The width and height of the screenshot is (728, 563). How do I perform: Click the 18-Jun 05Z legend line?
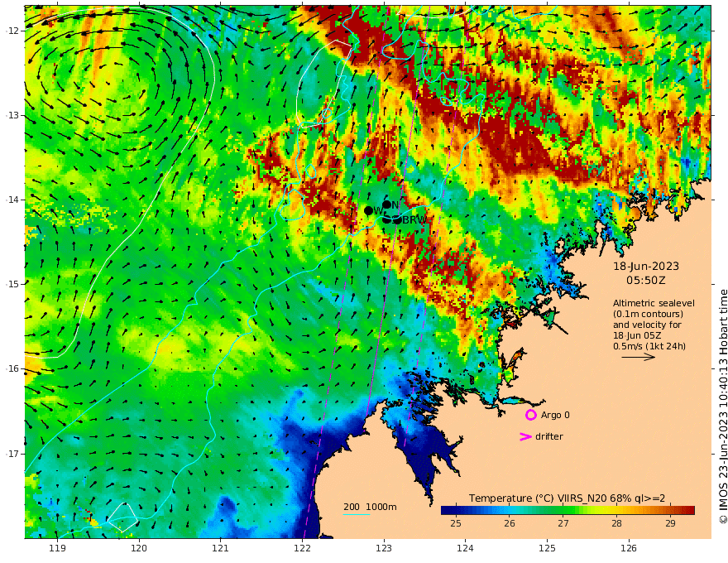[x=637, y=335]
